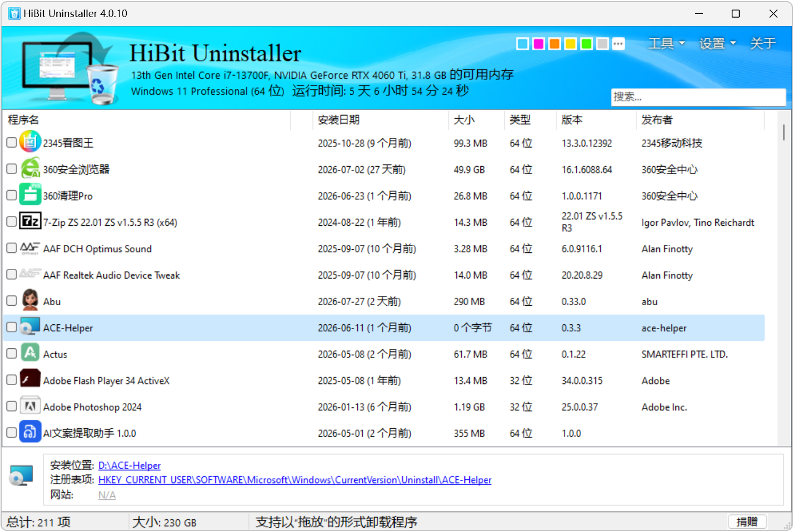This screenshot has height=532, width=794.
Task: Sort by 安装日期 column header
Action: (381, 120)
